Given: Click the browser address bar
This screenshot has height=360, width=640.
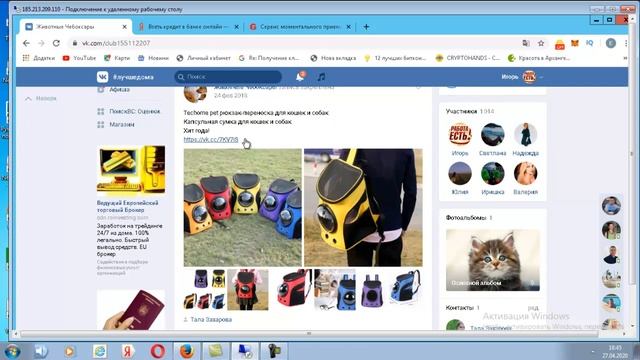Looking at the screenshot, I should pyautogui.click(x=294, y=43).
